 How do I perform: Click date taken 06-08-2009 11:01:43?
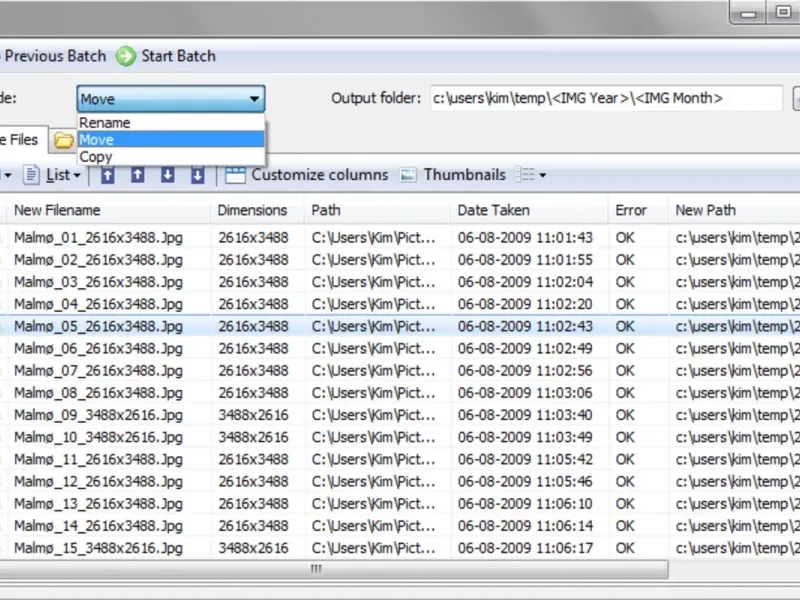(x=525, y=238)
